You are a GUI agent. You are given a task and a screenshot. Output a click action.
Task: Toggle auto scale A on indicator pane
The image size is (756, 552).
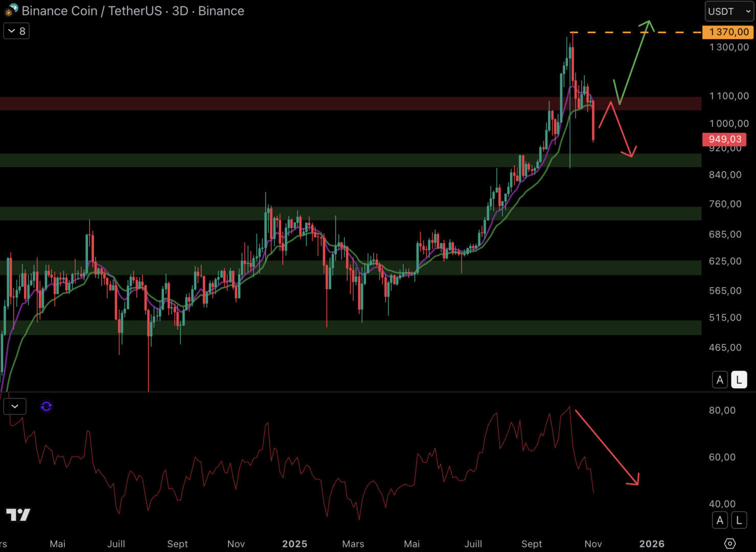(720, 520)
